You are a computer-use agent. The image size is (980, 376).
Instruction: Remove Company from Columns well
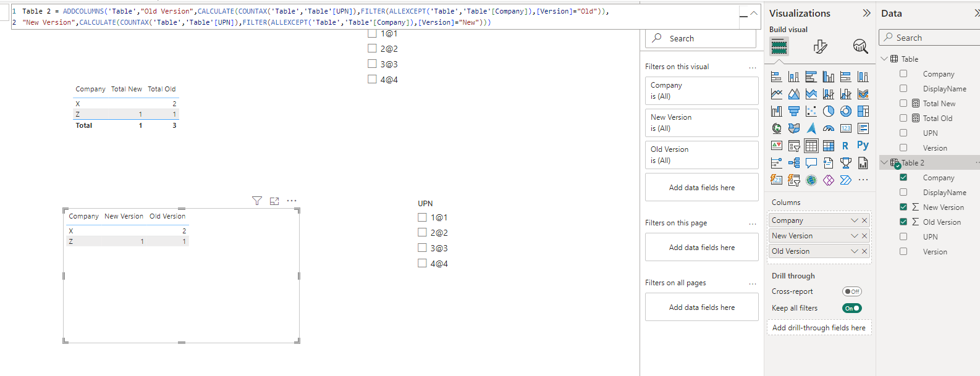click(864, 220)
